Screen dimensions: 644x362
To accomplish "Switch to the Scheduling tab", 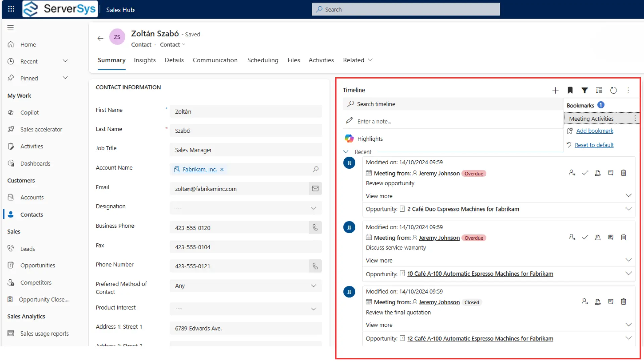I will (x=263, y=60).
